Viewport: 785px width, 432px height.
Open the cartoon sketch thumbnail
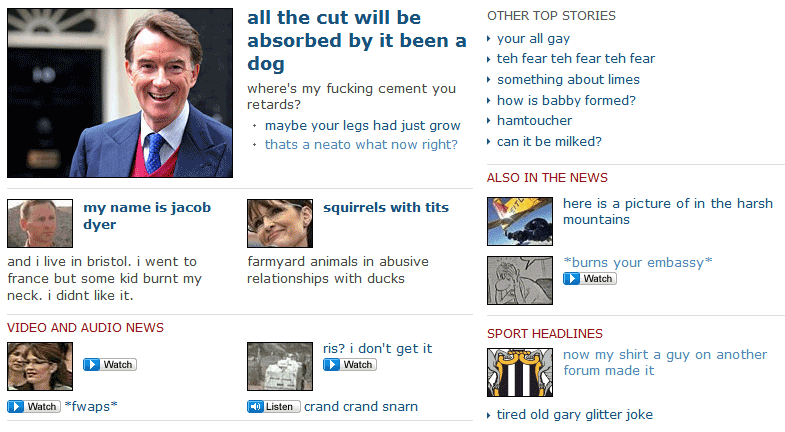pyautogui.click(x=520, y=280)
